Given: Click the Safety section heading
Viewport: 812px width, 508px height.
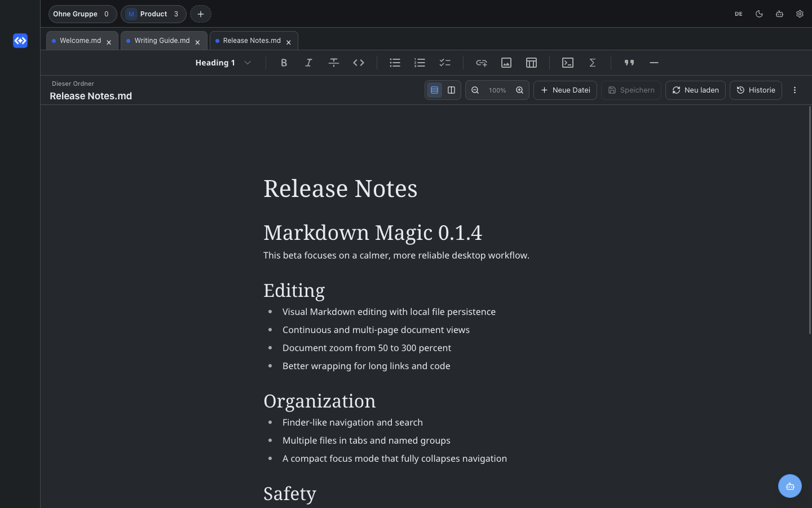Looking at the screenshot, I should point(290,494).
